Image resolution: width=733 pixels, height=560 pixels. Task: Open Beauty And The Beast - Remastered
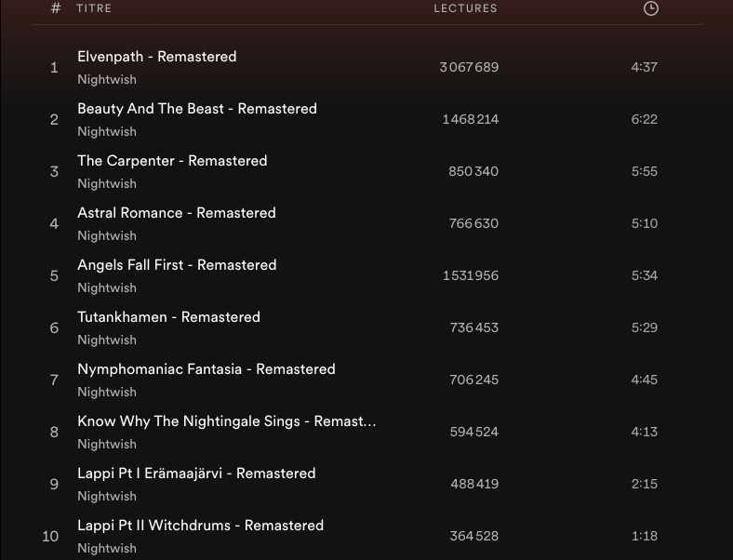tap(196, 109)
